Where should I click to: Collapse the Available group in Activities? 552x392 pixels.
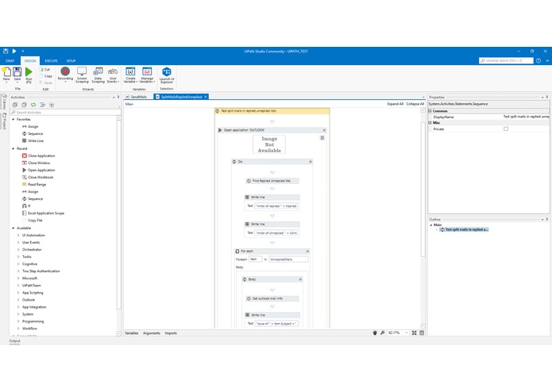point(14,229)
